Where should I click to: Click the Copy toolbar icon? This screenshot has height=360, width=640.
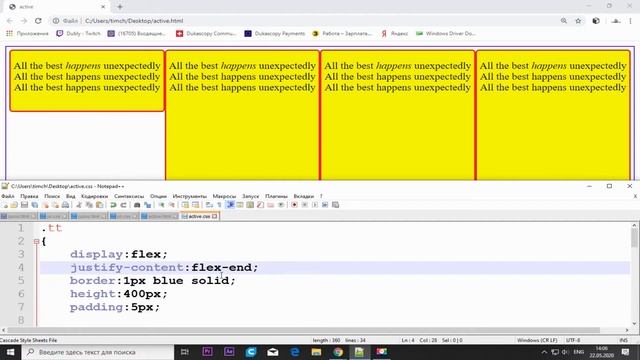[x=89, y=205]
